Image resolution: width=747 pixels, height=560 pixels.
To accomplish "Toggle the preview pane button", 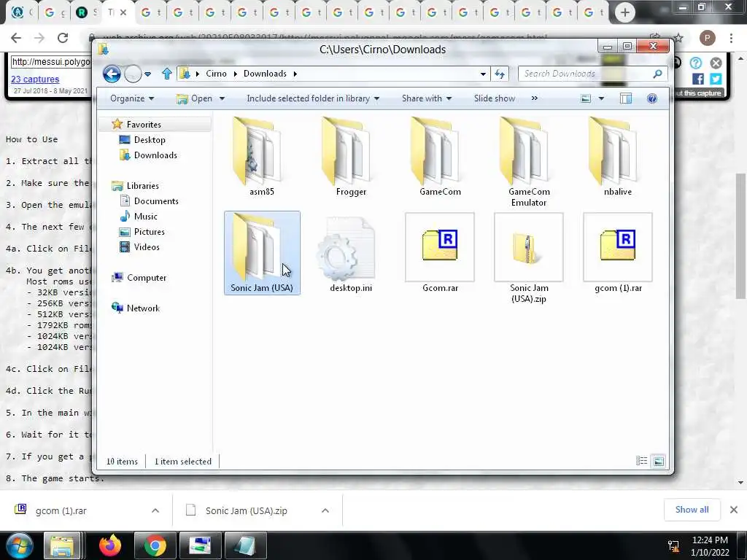I will click(x=625, y=98).
